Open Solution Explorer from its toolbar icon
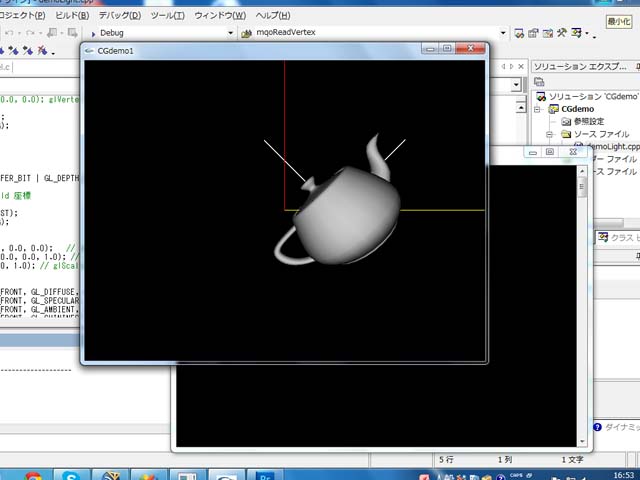The image size is (640, 480). coord(519,33)
